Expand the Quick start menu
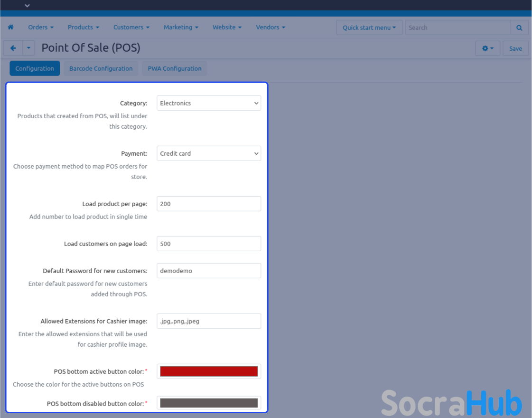532x418 pixels. [x=369, y=28]
